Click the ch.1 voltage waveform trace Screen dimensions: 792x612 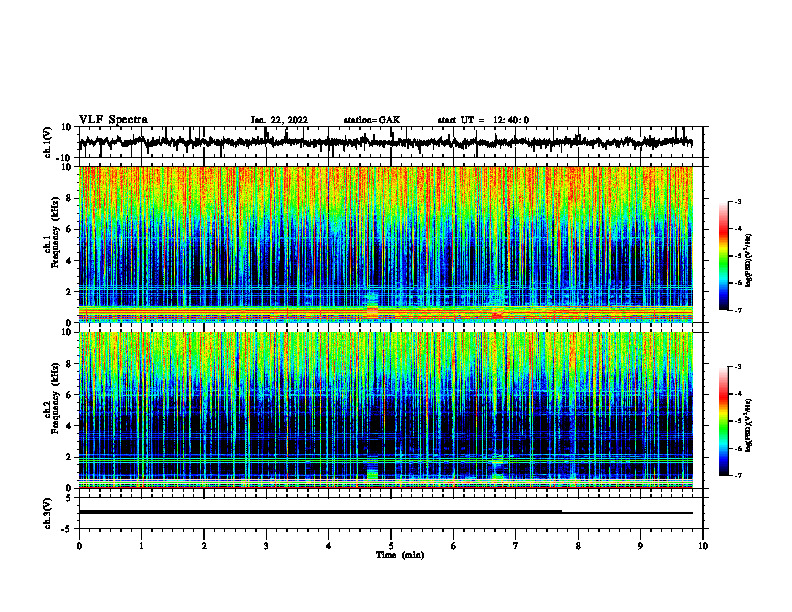tap(385, 142)
